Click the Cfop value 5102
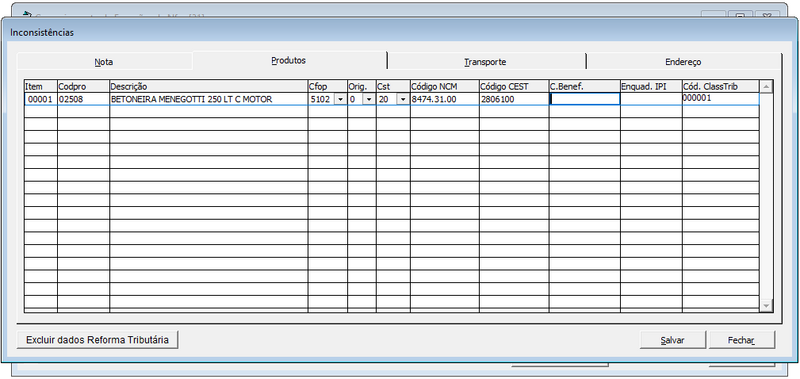Screen dimensions: 800x379 coord(321,99)
